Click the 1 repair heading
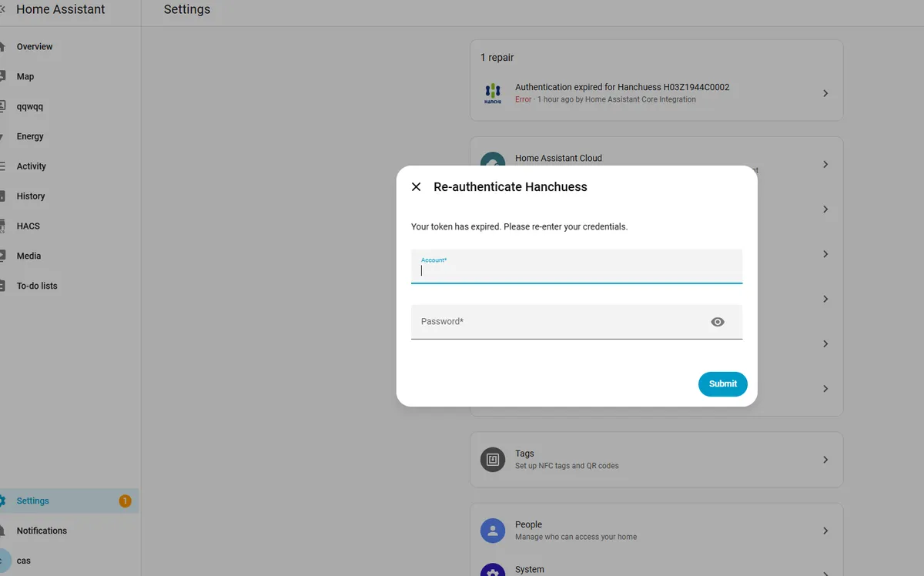This screenshot has height=576, width=924. coord(497,58)
